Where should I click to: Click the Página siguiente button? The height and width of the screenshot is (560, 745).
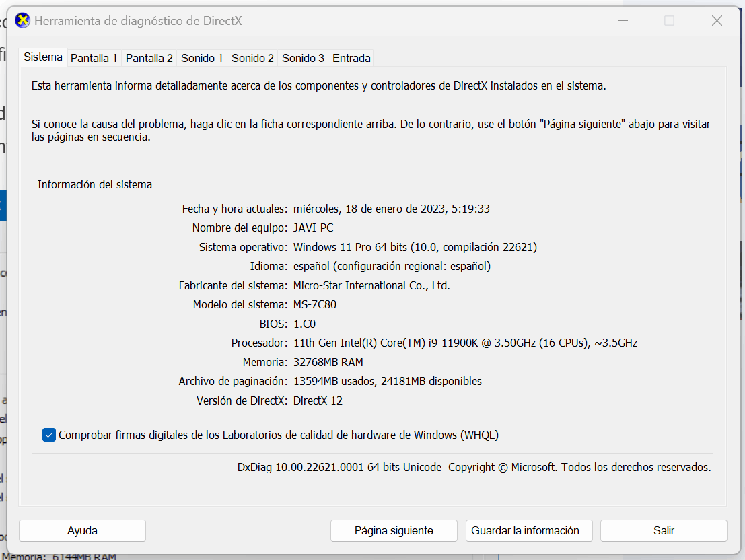[394, 530]
